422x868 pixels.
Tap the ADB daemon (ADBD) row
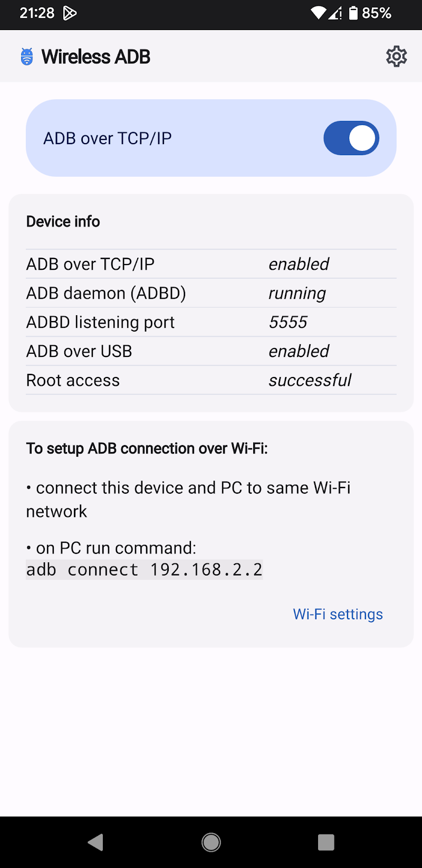tap(211, 293)
